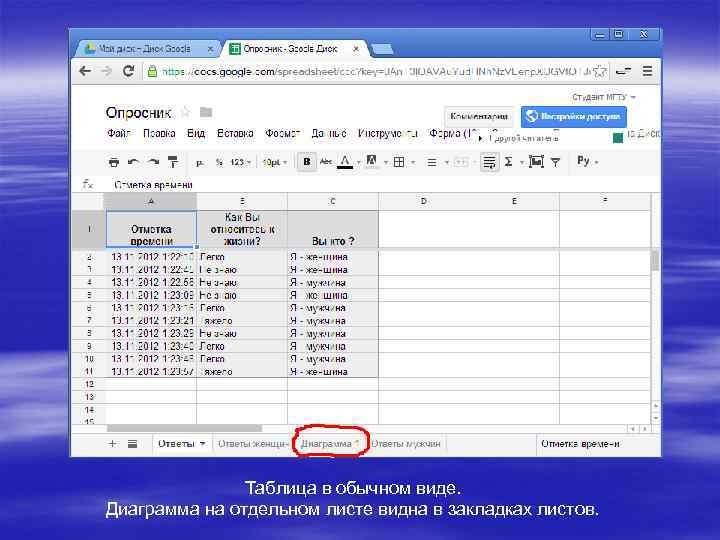Toggle Bold formatting button
Viewport: 720px width, 540px height.
click(307, 162)
